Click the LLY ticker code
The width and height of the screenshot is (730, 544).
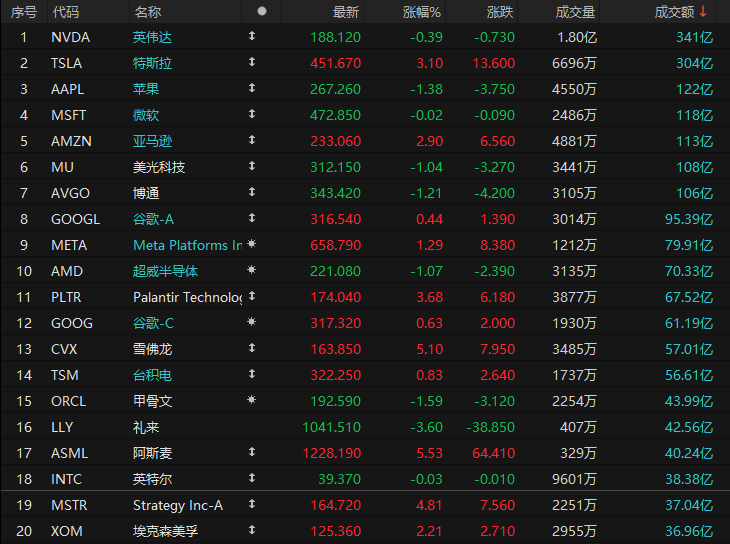coord(62,428)
